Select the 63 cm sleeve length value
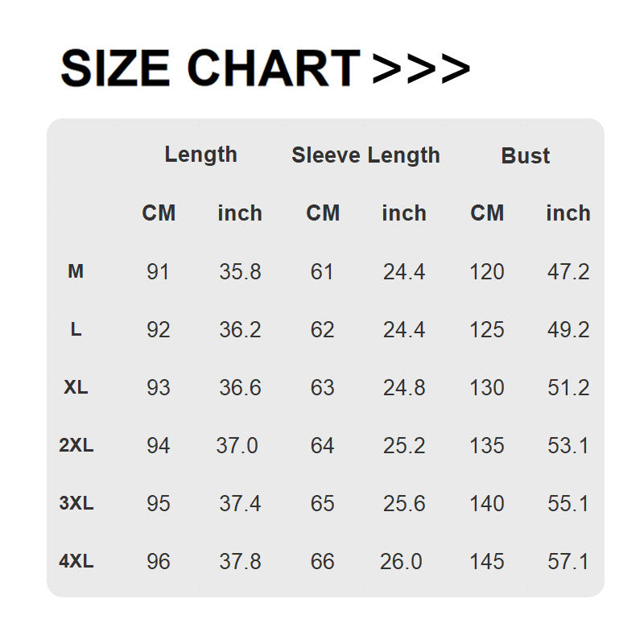The image size is (644, 644). (322, 388)
